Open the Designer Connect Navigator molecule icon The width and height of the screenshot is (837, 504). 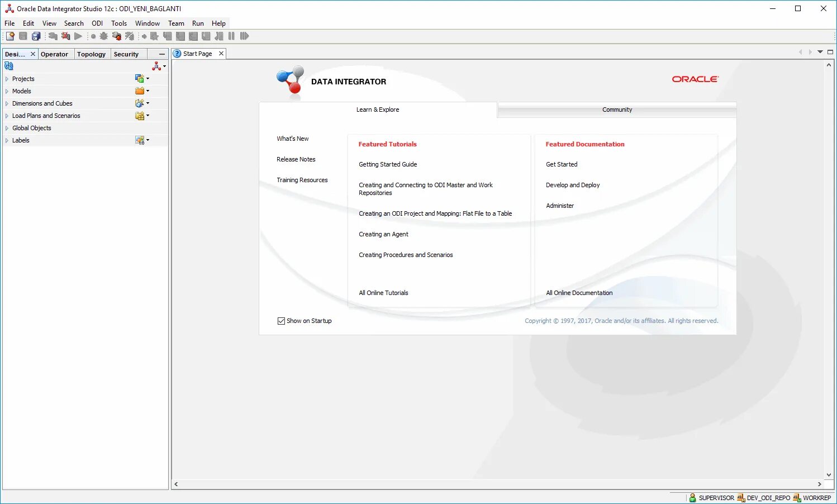tap(156, 66)
